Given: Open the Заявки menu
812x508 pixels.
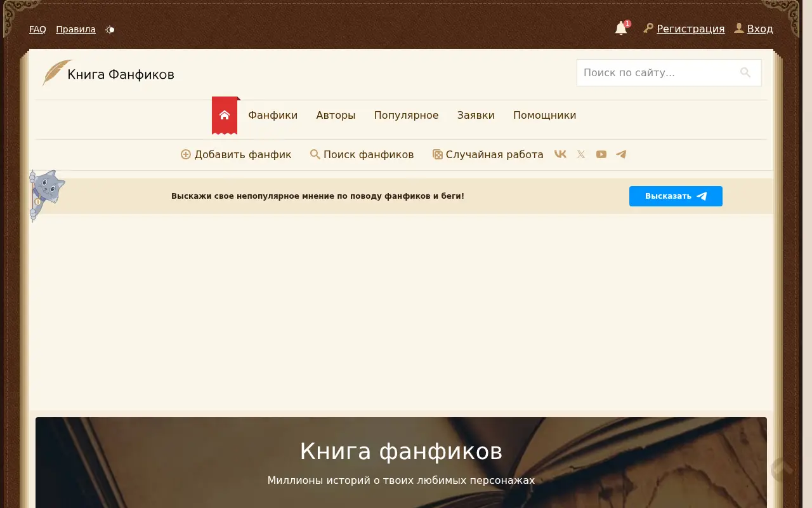Looking at the screenshot, I should tap(476, 115).
